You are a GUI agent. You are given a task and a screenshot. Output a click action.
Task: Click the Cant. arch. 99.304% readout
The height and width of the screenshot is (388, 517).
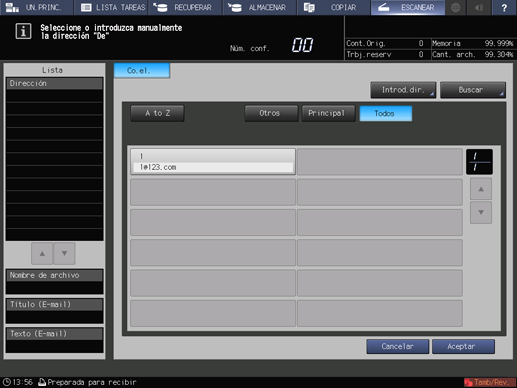[472, 54]
